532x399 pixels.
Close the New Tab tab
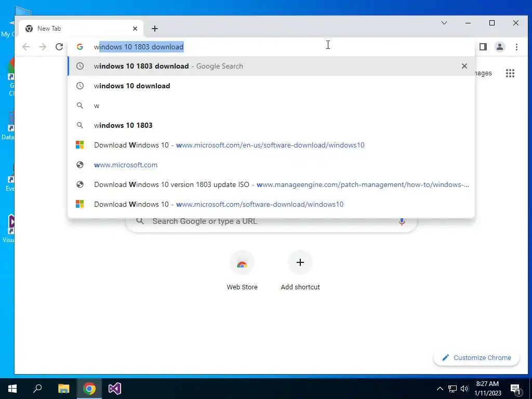tap(135, 29)
